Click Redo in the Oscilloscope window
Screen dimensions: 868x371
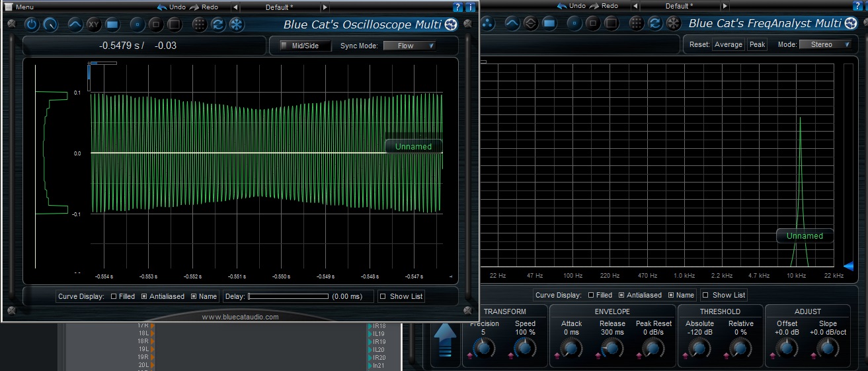tap(204, 7)
